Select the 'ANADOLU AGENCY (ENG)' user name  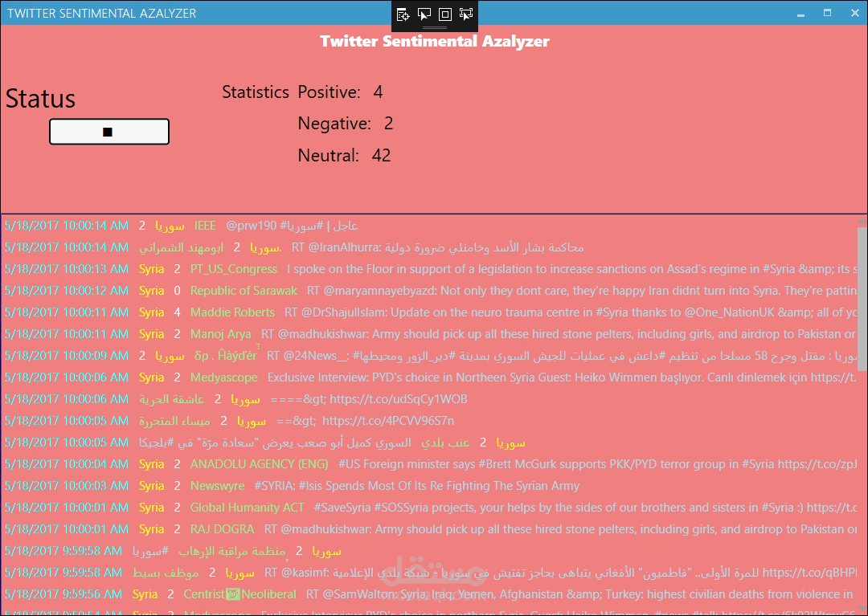(259, 464)
